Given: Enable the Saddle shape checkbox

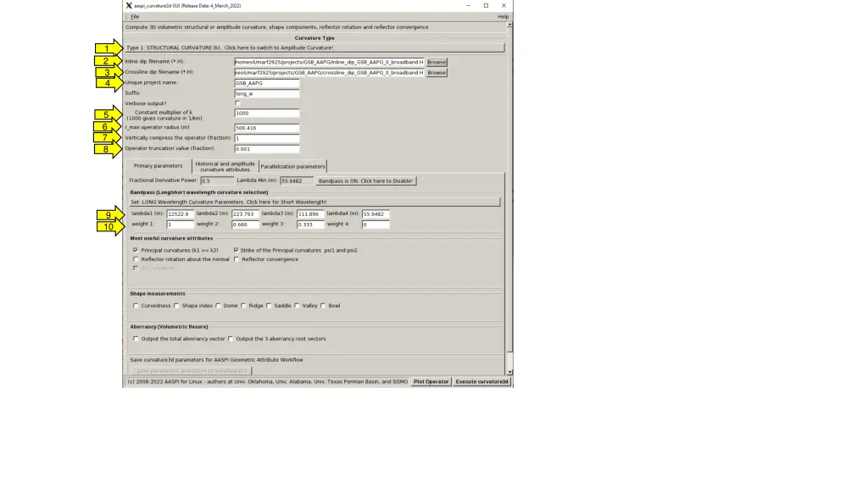Looking at the screenshot, I should [269, 305].
